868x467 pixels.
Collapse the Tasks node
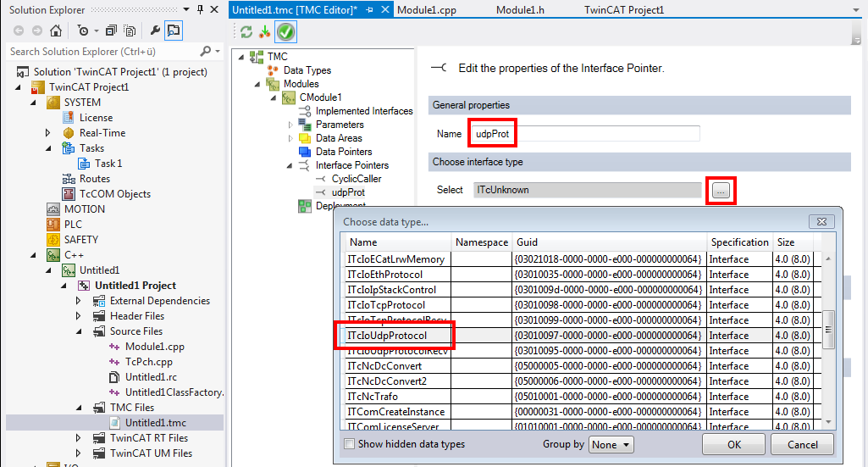(48, 148)
